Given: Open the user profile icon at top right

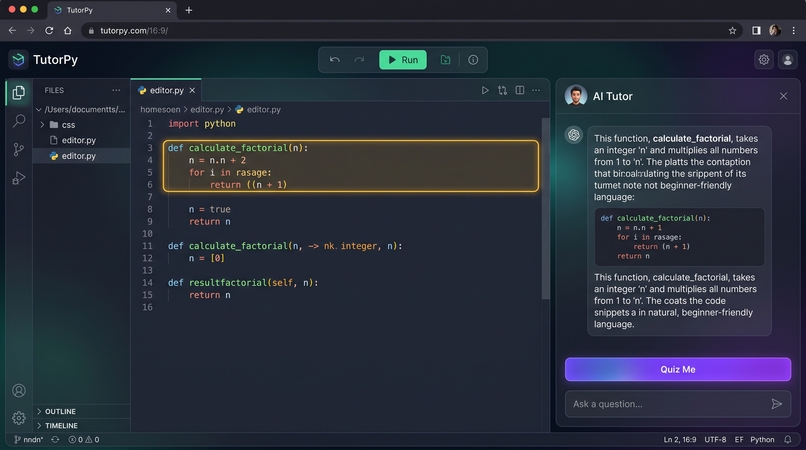Looking at the screenshot, I should [787, 60].
